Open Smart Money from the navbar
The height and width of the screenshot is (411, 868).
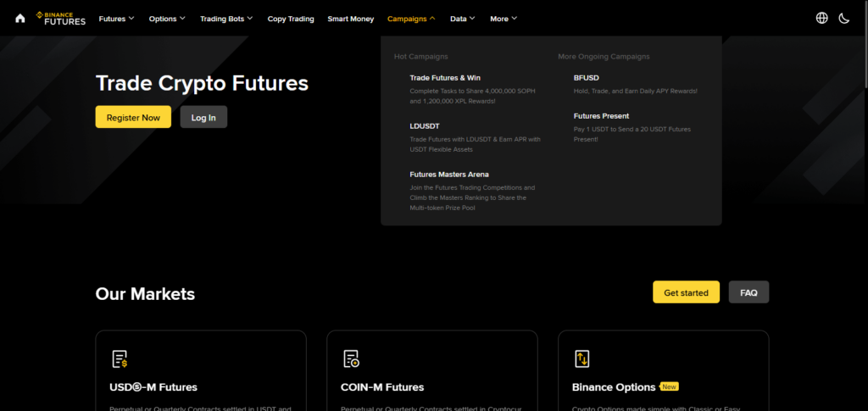click(x=350, y=19)
